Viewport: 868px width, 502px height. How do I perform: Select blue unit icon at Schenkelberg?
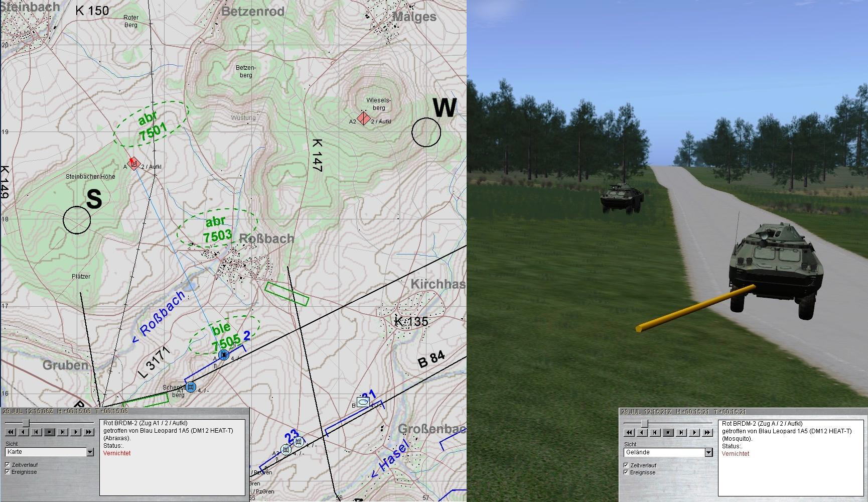click(x=191, y=387)
